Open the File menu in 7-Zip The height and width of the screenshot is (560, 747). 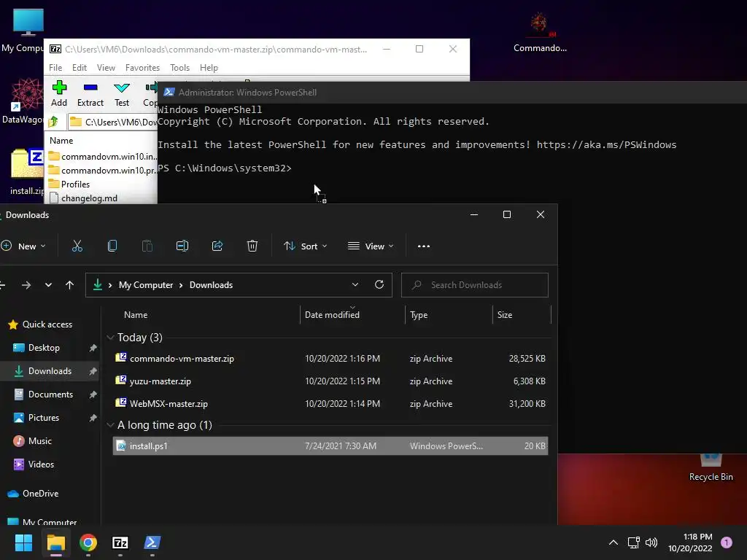pyautogui.click(x=55, y=68)
